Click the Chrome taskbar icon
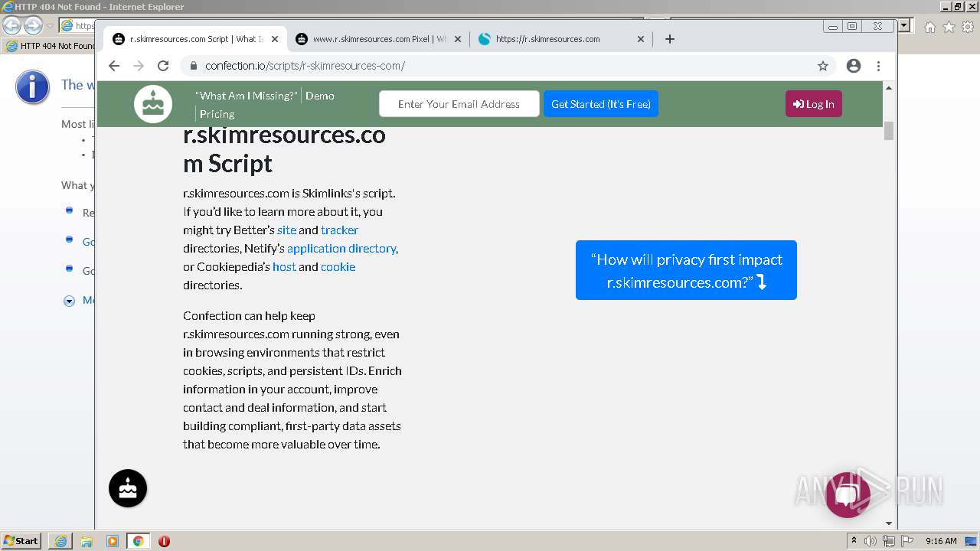The width and height of the screenshot is (980, 551). (138, 541)
